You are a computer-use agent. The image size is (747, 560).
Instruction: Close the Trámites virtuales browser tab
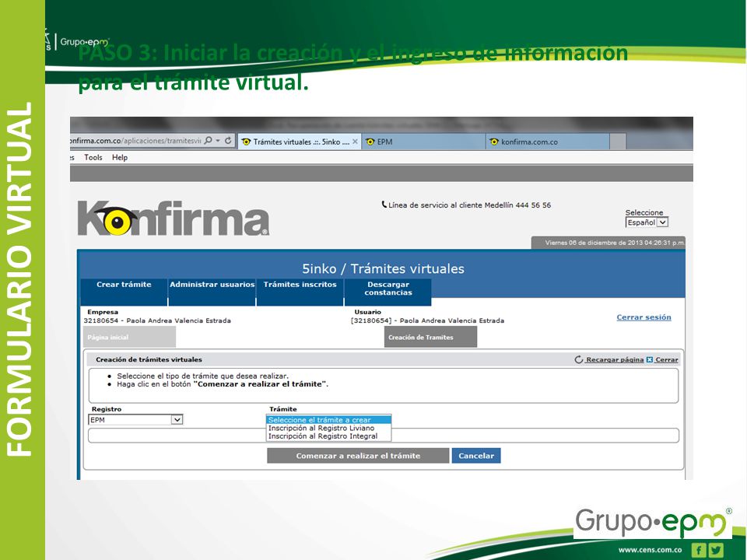[355, 142]
